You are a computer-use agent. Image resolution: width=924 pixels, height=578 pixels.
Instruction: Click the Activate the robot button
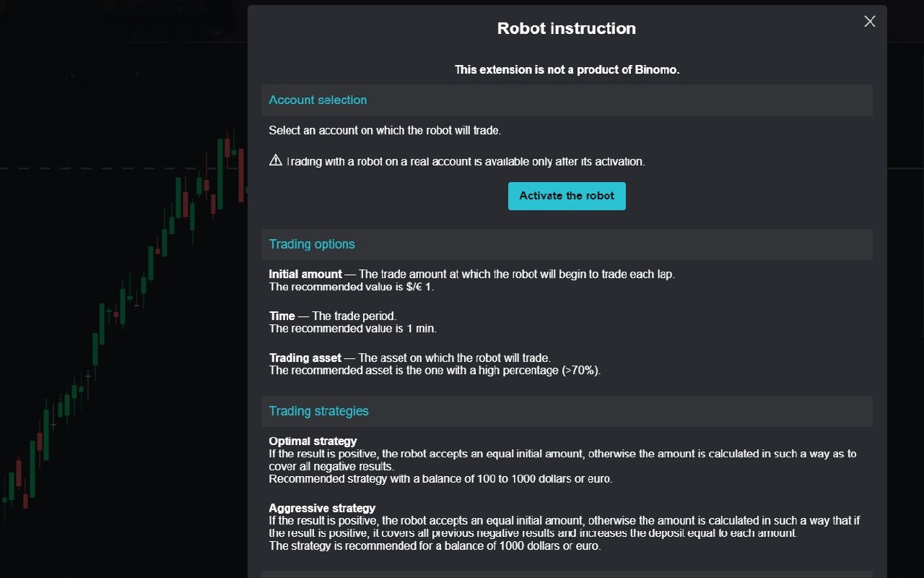click(567, 196)
